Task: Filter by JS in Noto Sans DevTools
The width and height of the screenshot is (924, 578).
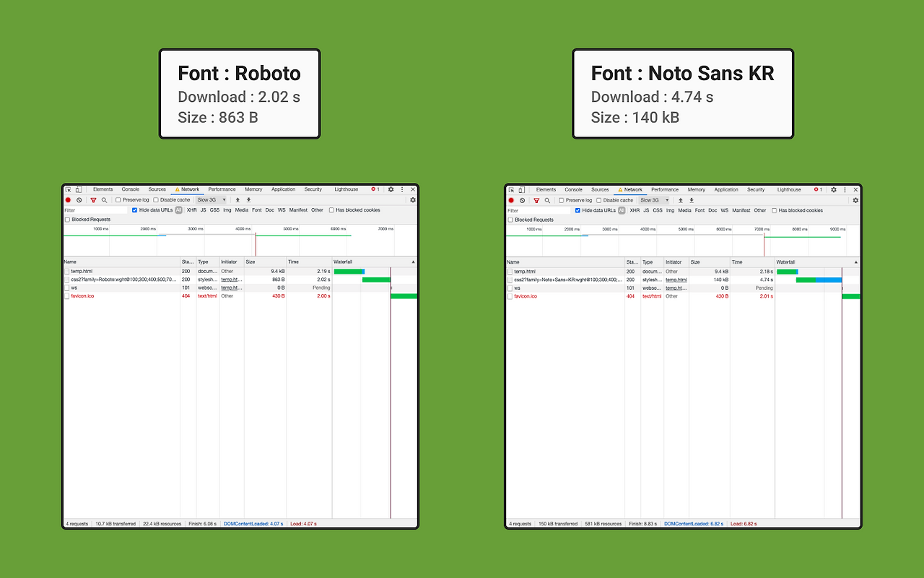Action: (646, 210)
